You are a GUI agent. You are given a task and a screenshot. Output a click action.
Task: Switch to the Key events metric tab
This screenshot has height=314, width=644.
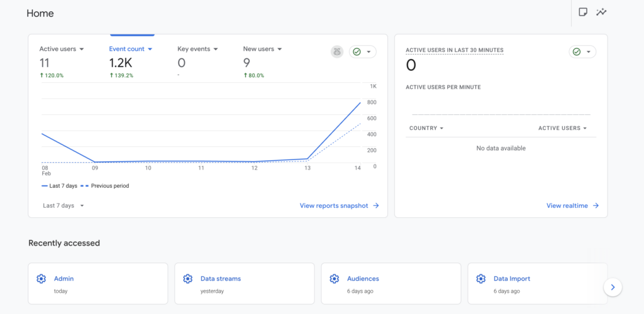(x=197, y=49)
